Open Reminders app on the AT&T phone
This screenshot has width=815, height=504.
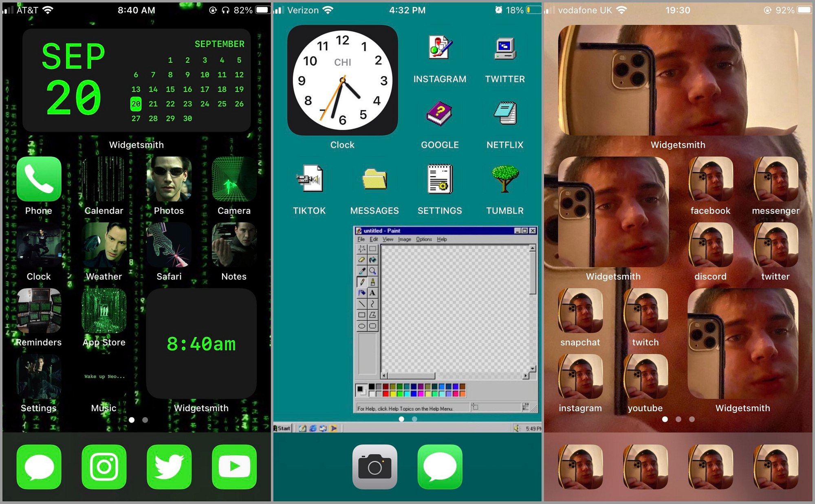[x=39, y=311]
